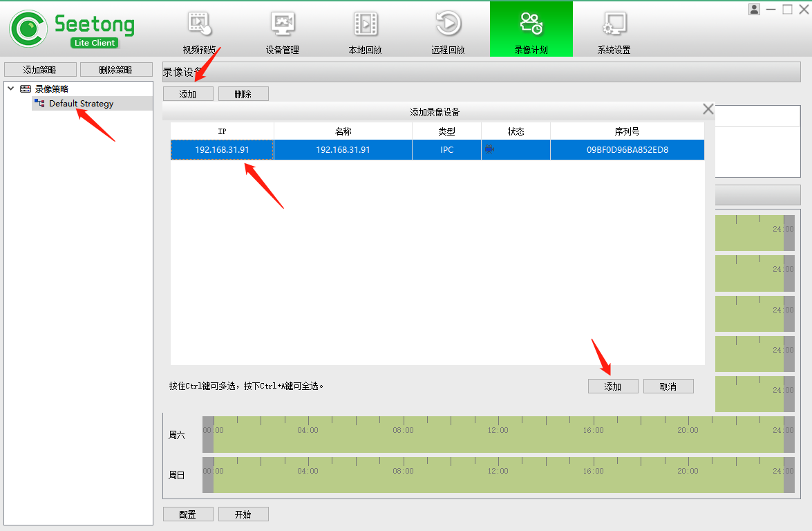This screenshot has height=531, width=812.
Task: Select Default Strategy in the tree
Action: [81, 104]
